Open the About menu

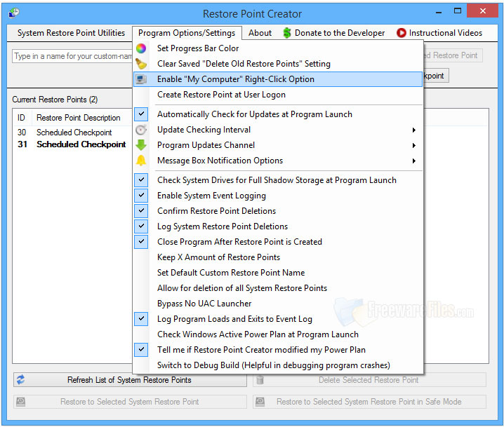(x=260, y=33)
